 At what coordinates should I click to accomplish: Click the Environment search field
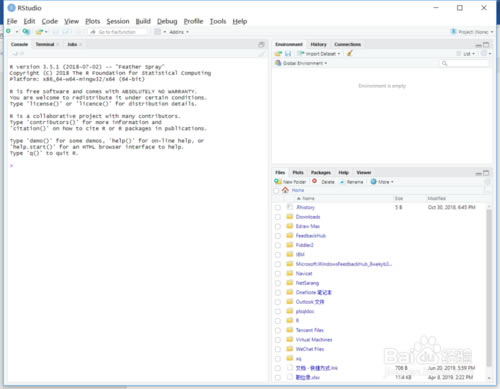pos(464,63)
